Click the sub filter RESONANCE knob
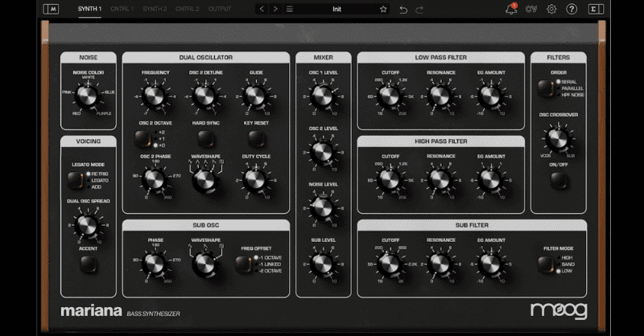 click(x=440, y=264)
